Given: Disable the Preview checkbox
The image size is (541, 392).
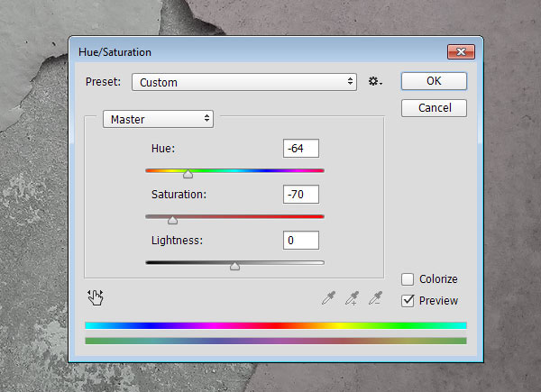Looking at the screenshot, I should point(408,301).
